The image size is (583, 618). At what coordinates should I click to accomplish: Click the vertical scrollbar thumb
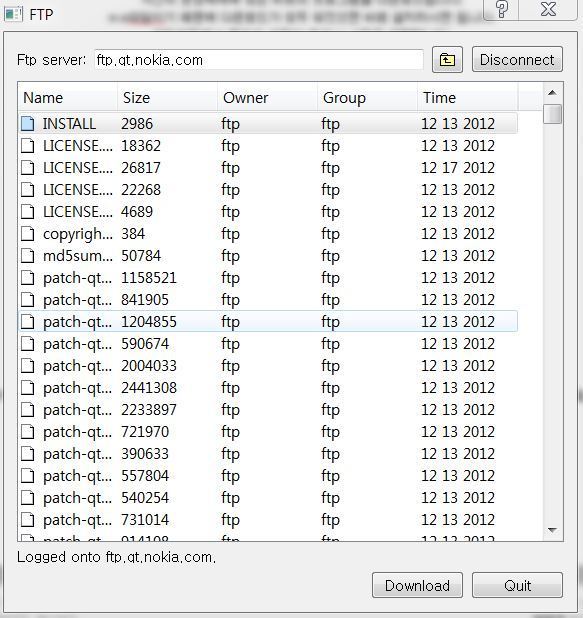(553, 114)
